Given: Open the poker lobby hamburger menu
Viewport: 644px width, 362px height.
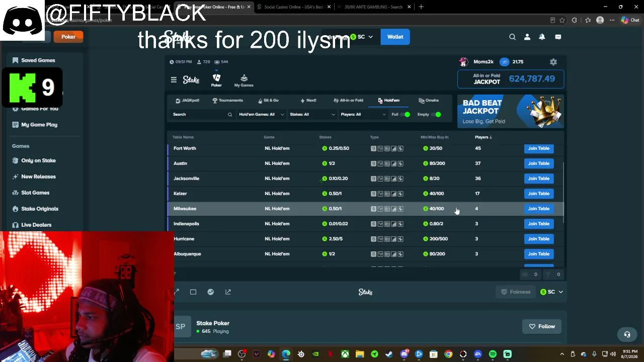Looking at the screenshot, I should pos(174,79).
